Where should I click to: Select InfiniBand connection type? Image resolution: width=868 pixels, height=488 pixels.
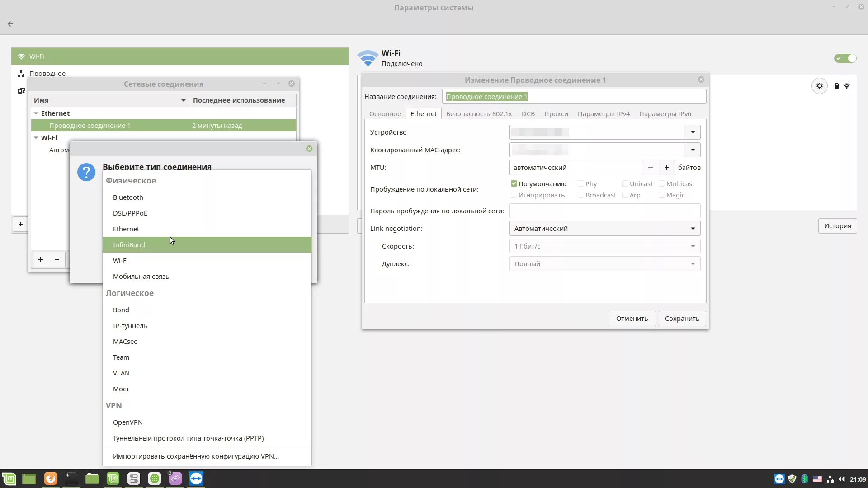129,245
